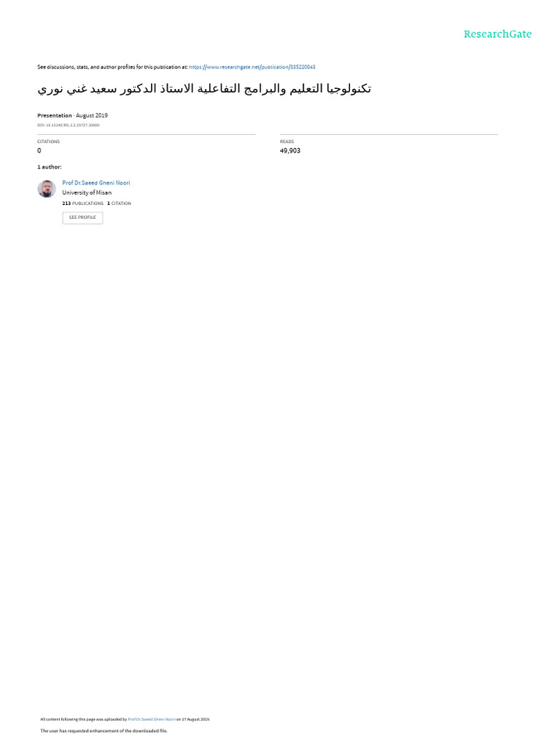Screen dimensions: 560x747
Task: Click the 1 Citation stat
Action: pyautogui.click(x=119, y=204)
